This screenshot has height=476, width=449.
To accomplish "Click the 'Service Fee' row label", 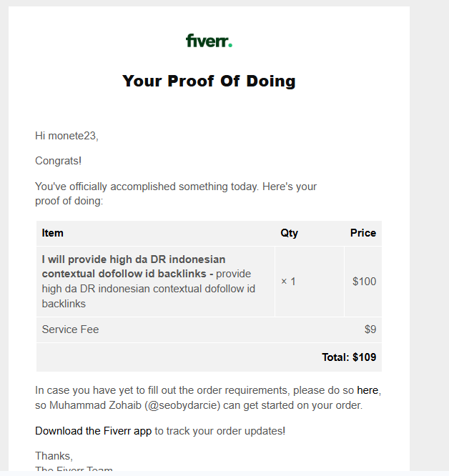I will 71,329.
